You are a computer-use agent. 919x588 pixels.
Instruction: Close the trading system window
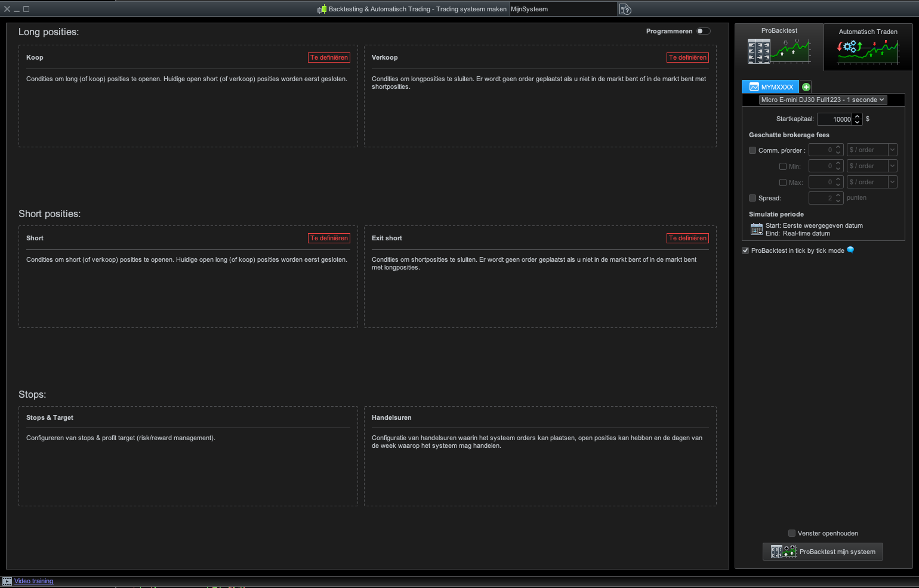7,9
